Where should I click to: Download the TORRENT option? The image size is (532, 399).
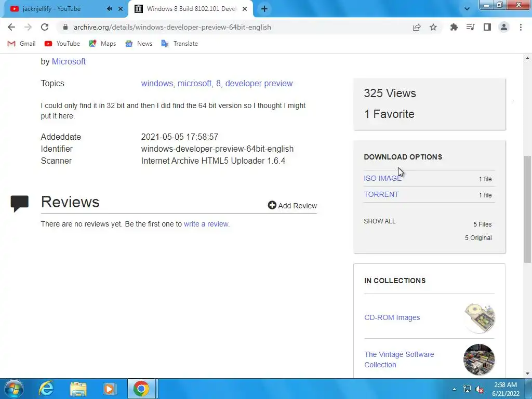pyautogui.click(x=381, y=194)
